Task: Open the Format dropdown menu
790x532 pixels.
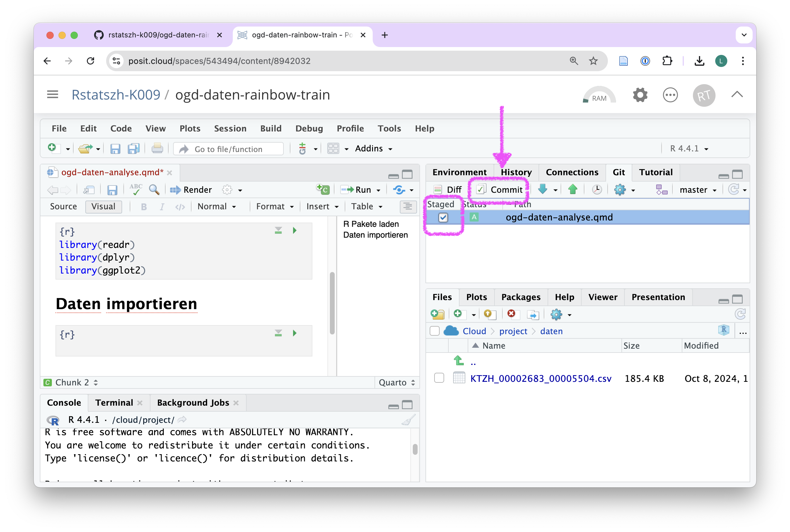Action: [275, 206]
